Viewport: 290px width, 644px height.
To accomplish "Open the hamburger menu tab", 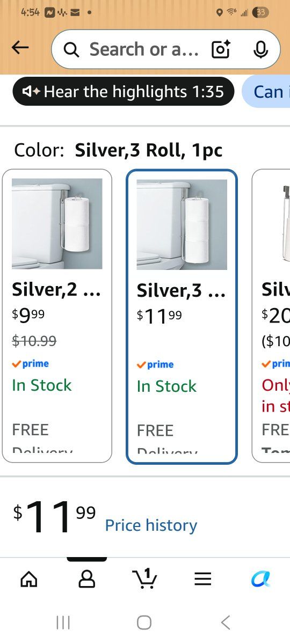I will pos(202,579).
